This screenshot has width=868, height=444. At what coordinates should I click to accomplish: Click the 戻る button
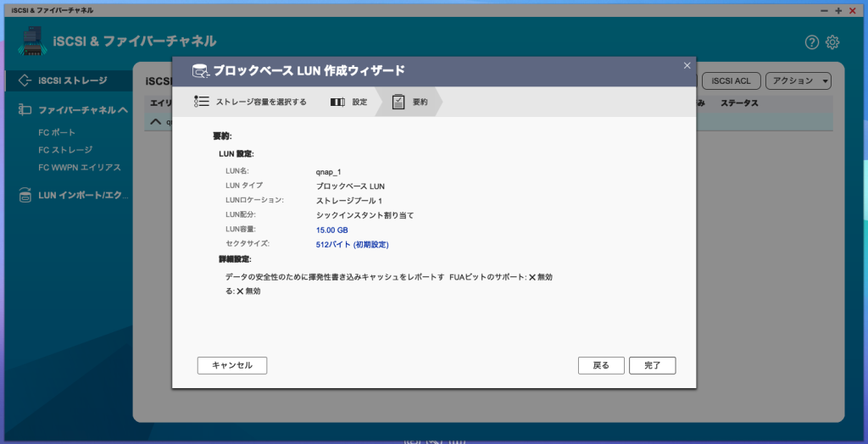click(601, 365)
